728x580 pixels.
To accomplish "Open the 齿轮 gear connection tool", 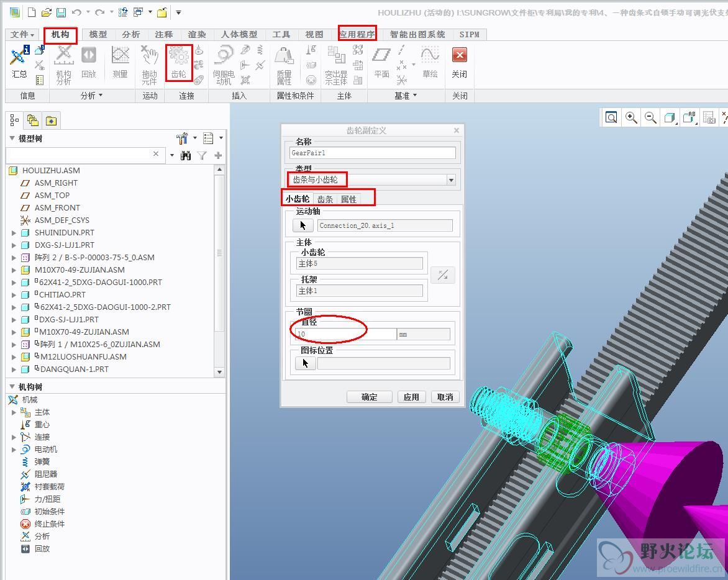I will pos(179,63).
